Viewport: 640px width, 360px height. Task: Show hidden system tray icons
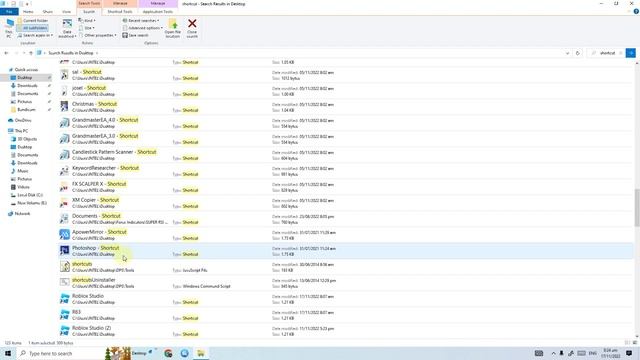pyautogui.click(x=553, y=353)
